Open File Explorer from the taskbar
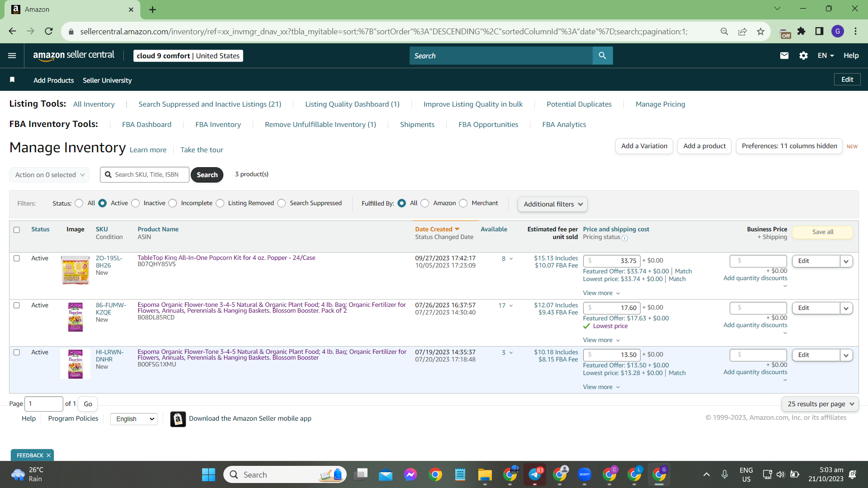The height and width of the screenshot is (488, 868). coord(485,474)
